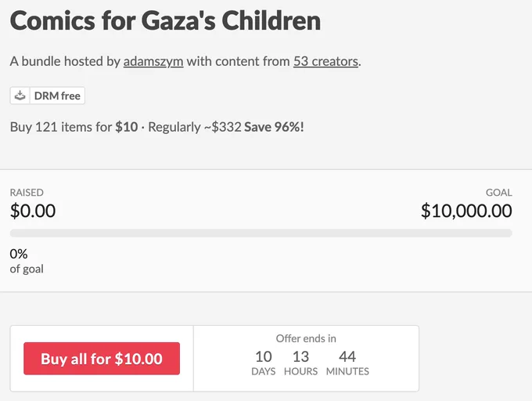532x401 pixels.
Task: Click the Save 96%! text
Action: (x=274, y=127)
